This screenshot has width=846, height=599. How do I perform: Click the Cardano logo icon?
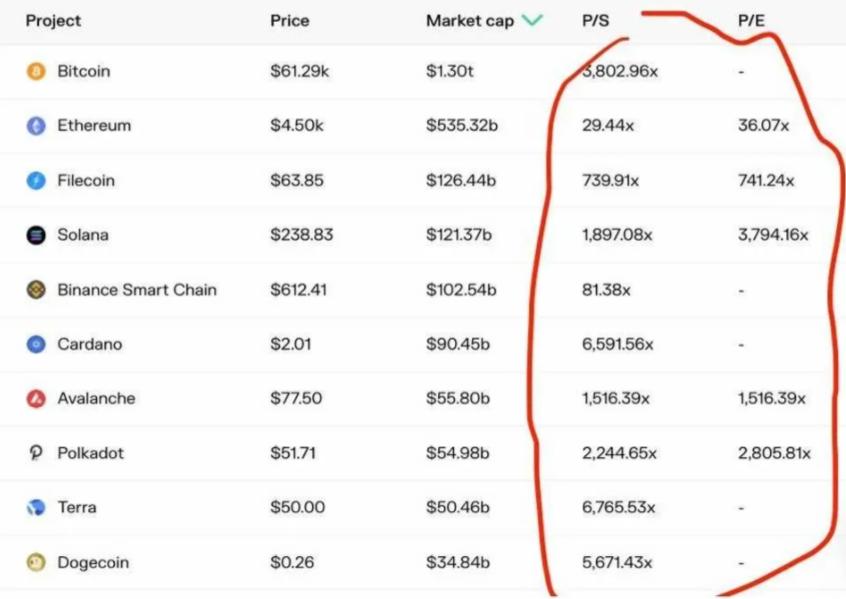point(36,344)
